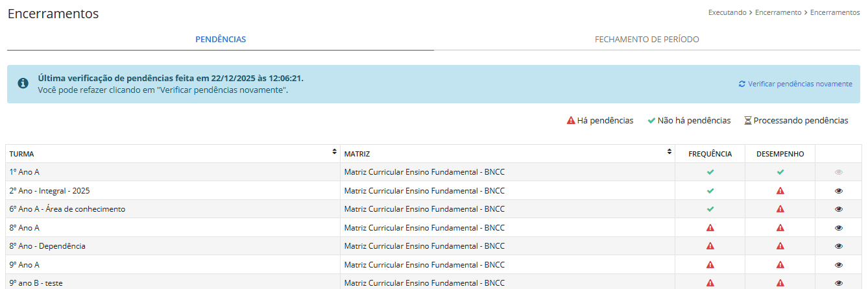Click Desempenho warning icon for 2º Ano - Integral
Image resolution: width=868 pixels, height=289 pixels.
click(780, 191)
